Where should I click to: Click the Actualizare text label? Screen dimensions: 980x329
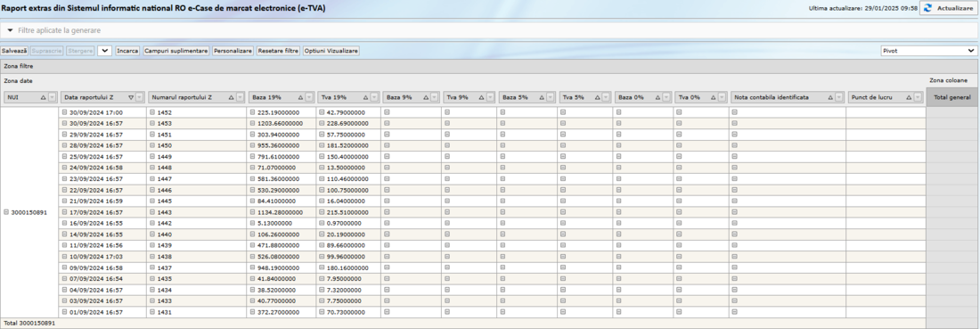[x=955, y=8]
